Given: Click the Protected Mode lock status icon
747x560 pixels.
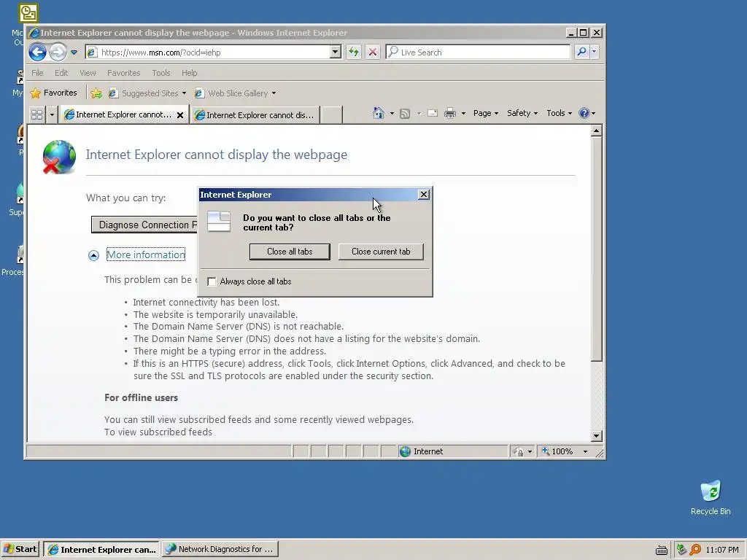Looking at the screenshot, I should pyautogui.click(x=519, y=451).
